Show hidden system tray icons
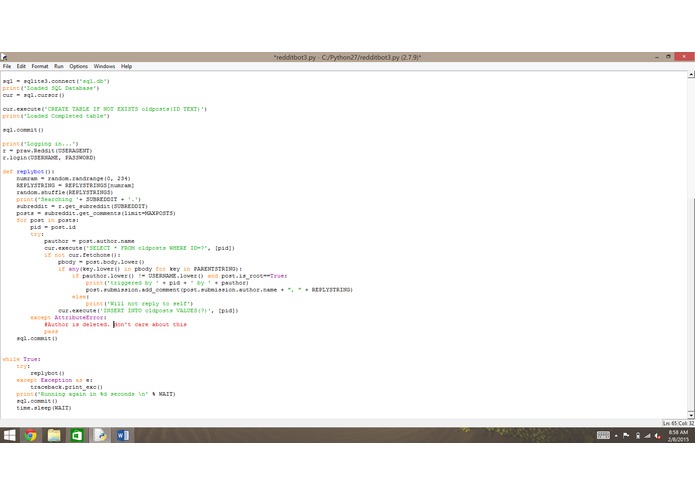Screen dimensions: 695x494 pyautogui.click(x=616, y=436)
